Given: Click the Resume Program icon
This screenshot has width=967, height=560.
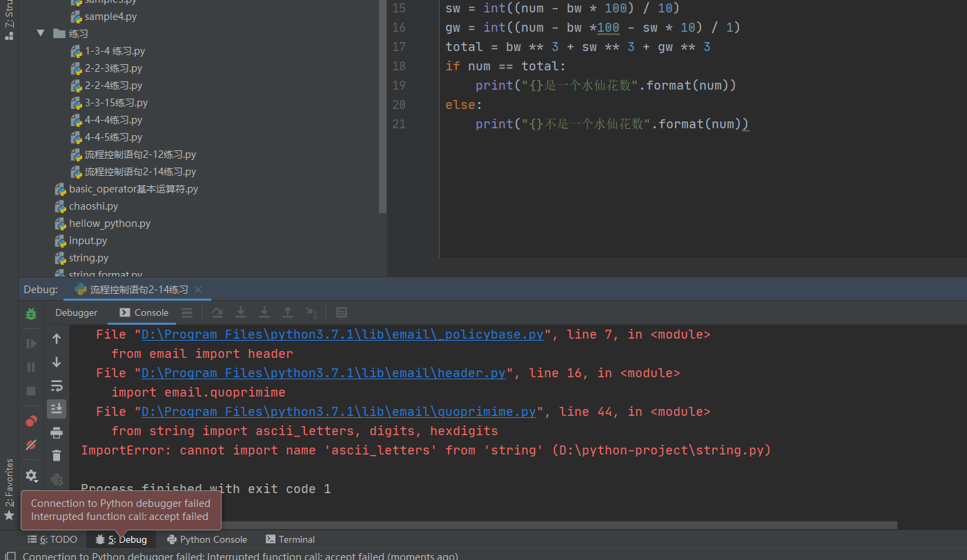Looking at the screenshot, I should (x=31, y=343).
